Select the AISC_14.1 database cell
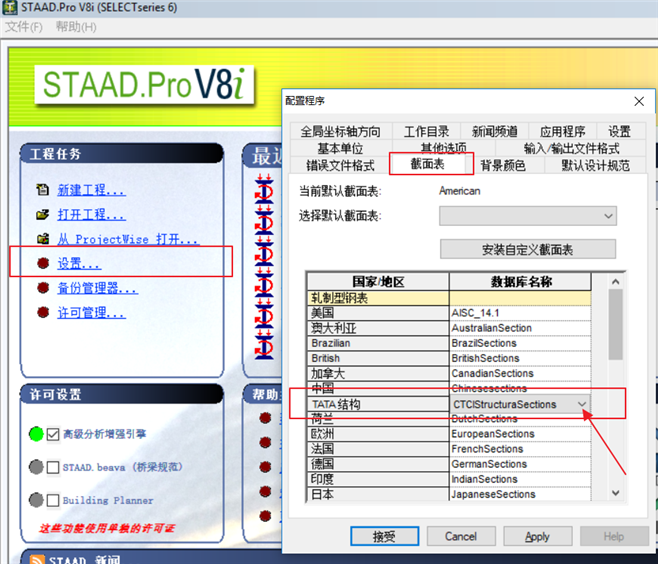The image size is (658, 564). (520, 313)
